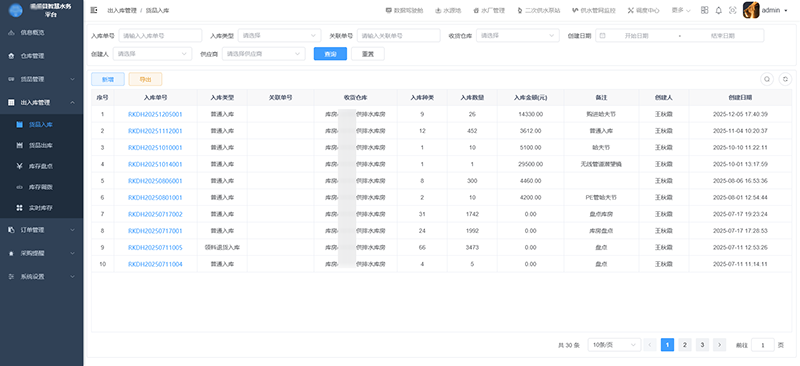Image resolution: width=800 pixels, height=366 pixels.
Task: Open receipt link RKDH20251014001
Action: [155, 164]
